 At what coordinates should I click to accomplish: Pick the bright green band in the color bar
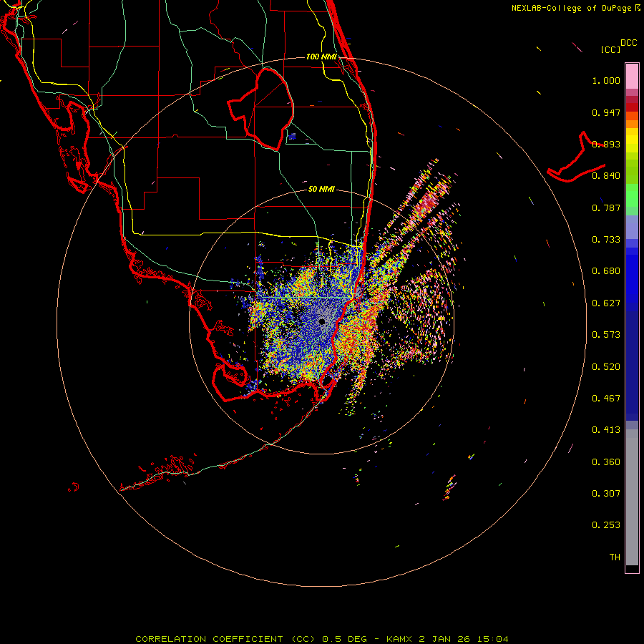coord(632,195)
